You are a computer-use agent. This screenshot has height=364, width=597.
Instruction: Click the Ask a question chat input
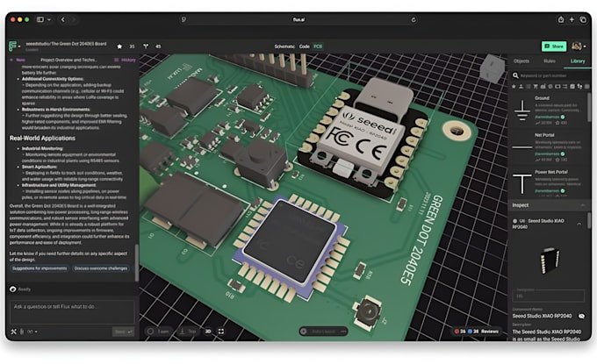click(72, 312)
